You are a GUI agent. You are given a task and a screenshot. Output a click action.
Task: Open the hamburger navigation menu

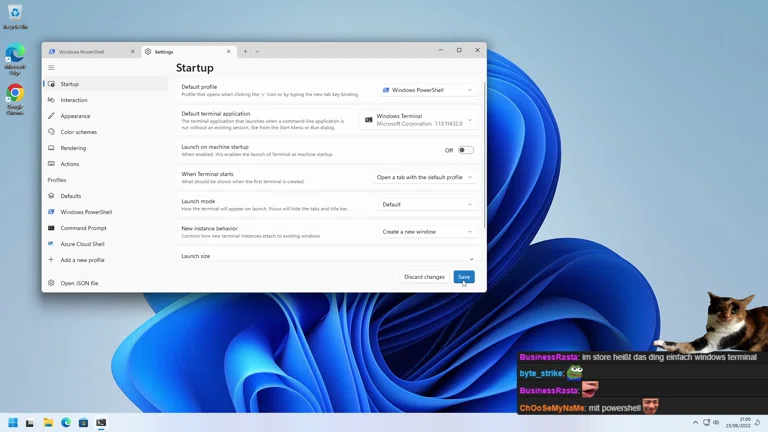(x=51, y=68)
